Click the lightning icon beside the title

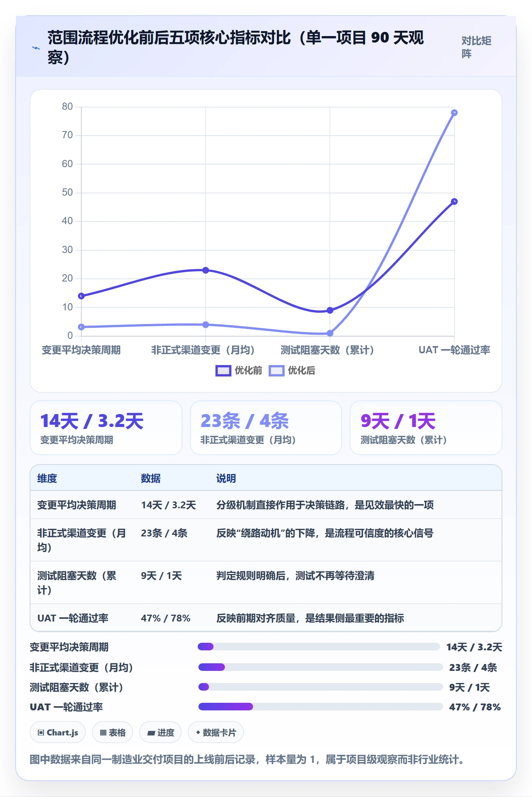click(36, 48)
